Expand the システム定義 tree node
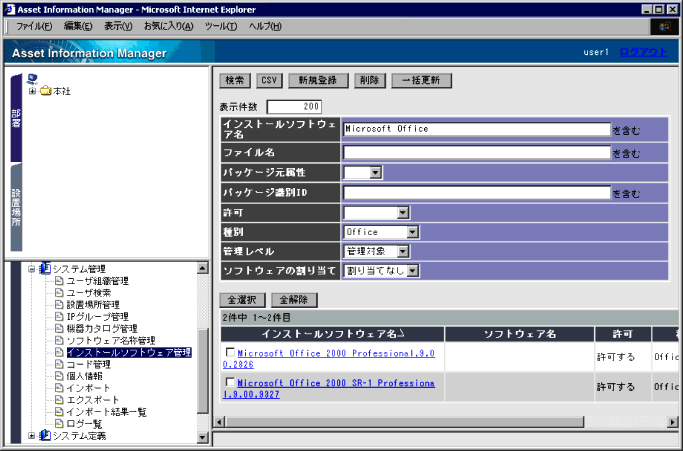683x451 pixels. [32, 435]
